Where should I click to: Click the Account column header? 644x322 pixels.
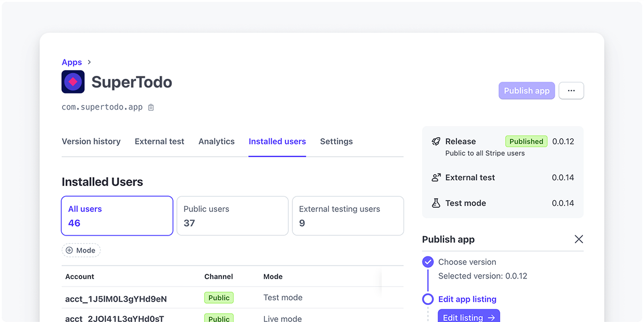click(x=79, y=277)
